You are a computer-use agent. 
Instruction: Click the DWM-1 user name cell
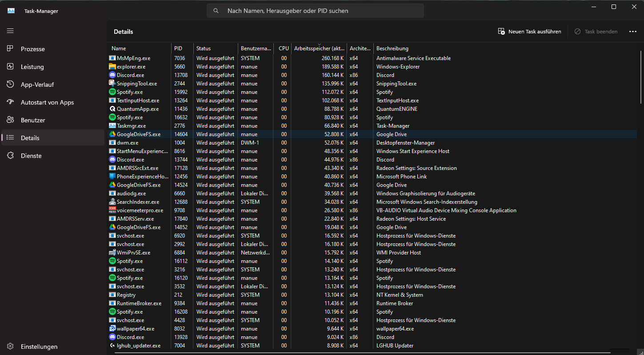(x=250, y=143)
